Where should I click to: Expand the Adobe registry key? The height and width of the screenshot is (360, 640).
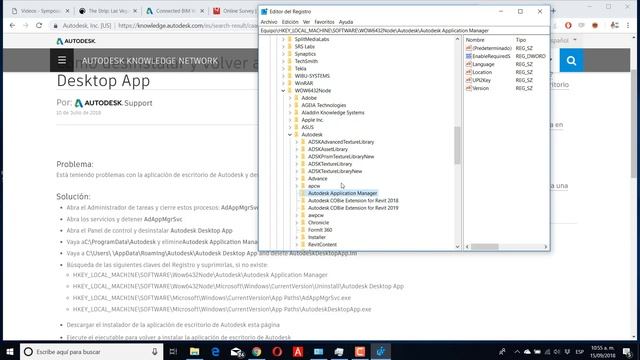coord(290,98)
